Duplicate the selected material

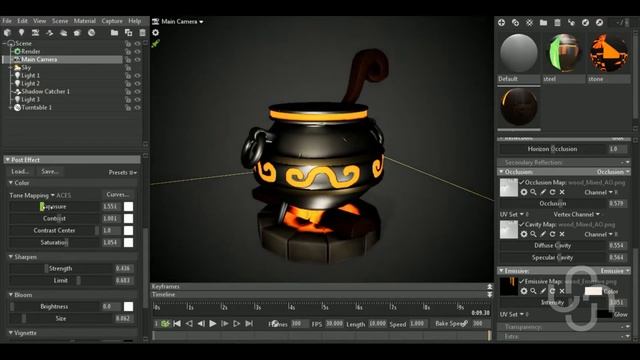(516, 23)
